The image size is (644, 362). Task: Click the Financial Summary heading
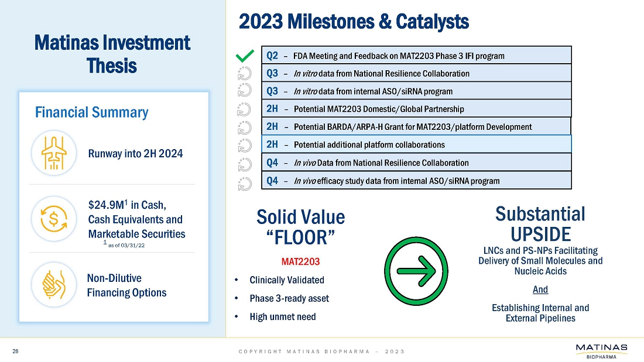click(x=92, y=112)
